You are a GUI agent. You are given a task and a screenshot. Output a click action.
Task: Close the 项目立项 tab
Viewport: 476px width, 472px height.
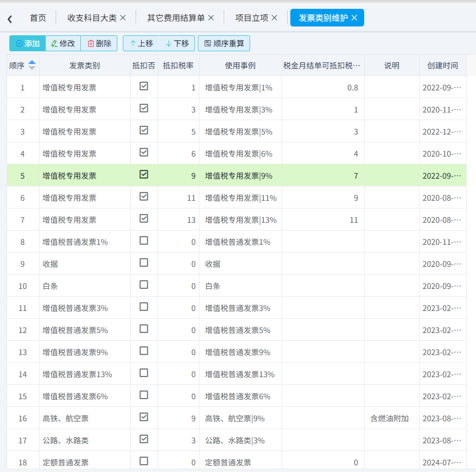click(x=274, y=18)
